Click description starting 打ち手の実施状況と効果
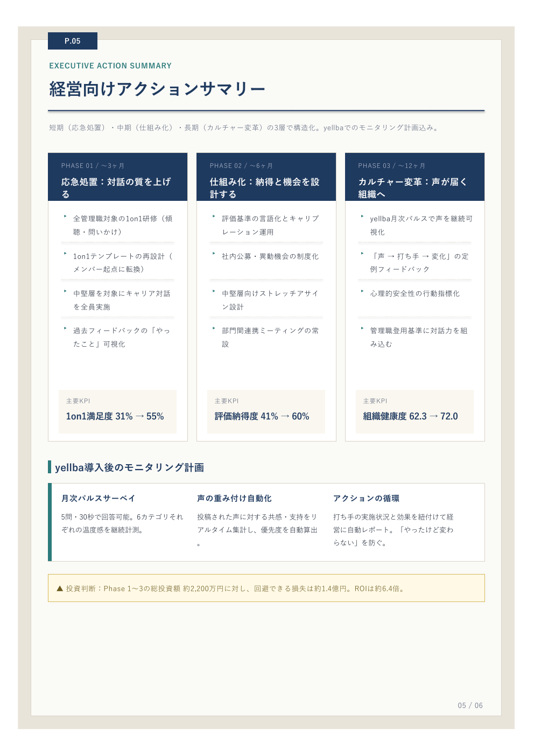 (394, 530)
